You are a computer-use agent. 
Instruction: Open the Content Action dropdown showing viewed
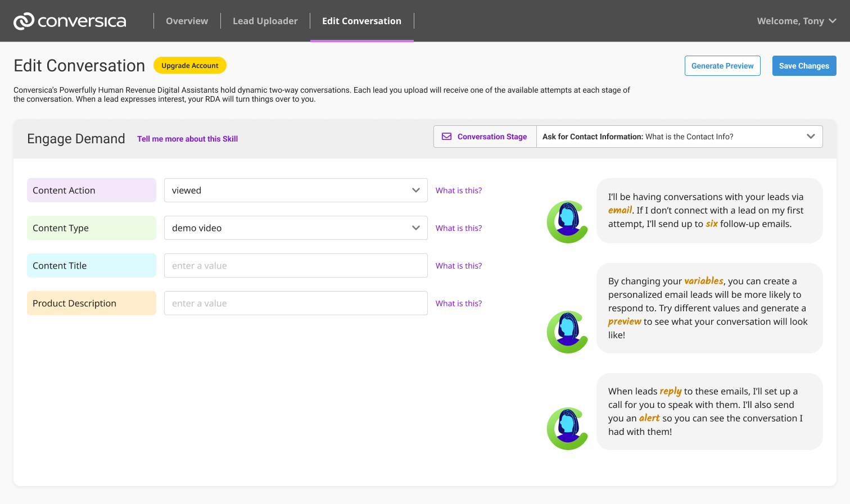tap(296, 190)
